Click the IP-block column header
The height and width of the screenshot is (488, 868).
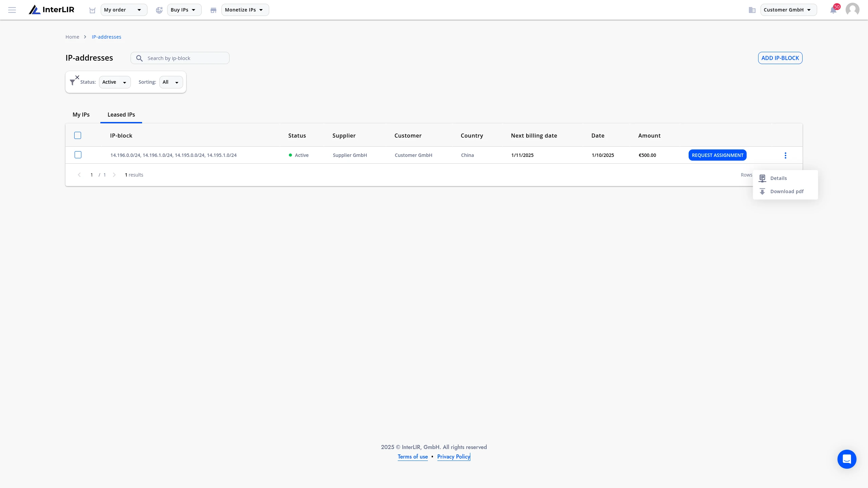[121, 136]
